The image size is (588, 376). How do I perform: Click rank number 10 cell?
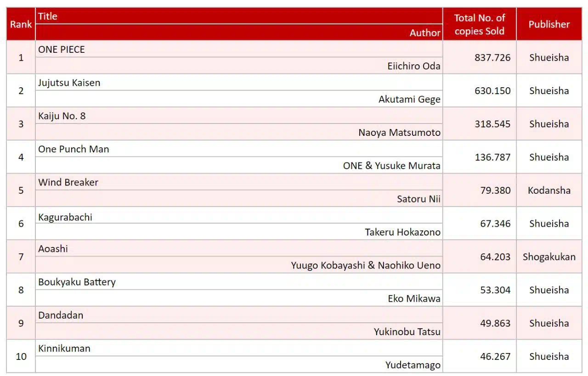[21, 356]
